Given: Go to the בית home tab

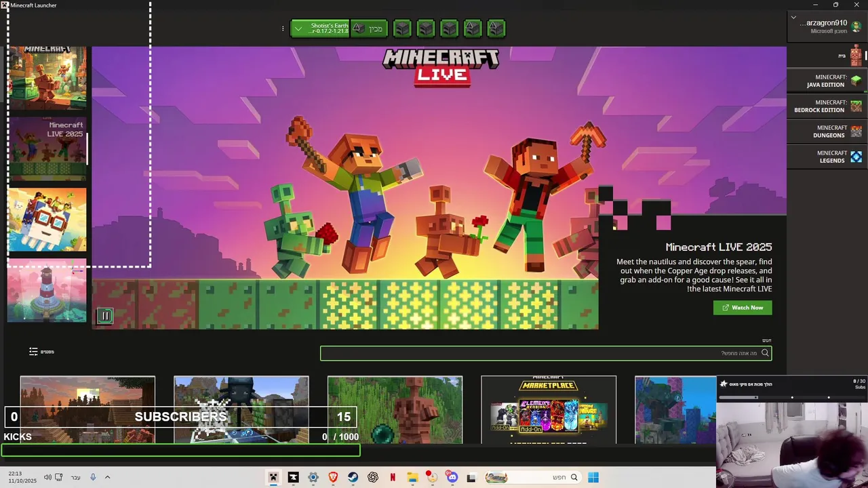Looking at the screenshot, I should click(x=826, y=56).
